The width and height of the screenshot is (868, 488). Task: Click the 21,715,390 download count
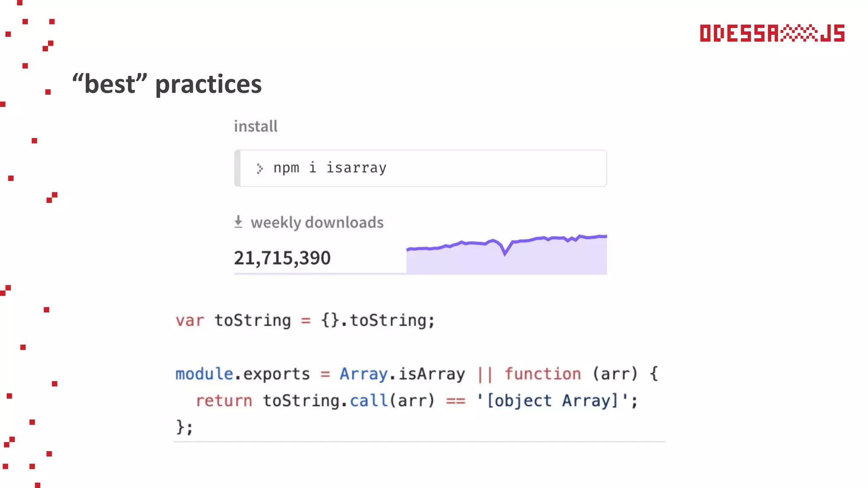point(282,258)
